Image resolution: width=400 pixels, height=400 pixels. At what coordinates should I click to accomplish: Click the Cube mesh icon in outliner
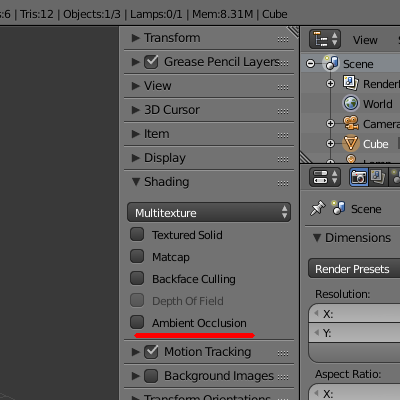pos(351,143)
